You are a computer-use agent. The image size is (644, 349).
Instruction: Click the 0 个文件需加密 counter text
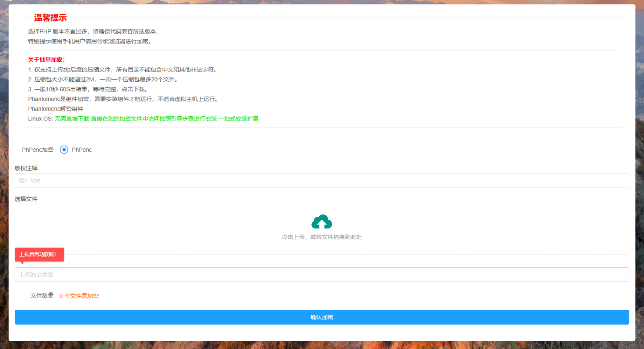pyautogui.click(x=79, y=296)
